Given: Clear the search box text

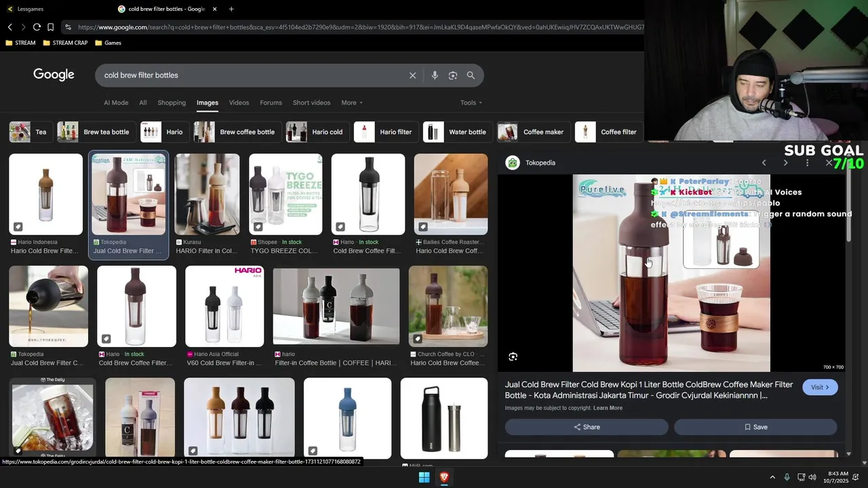Looking at the screenshot, I should 412,75.
